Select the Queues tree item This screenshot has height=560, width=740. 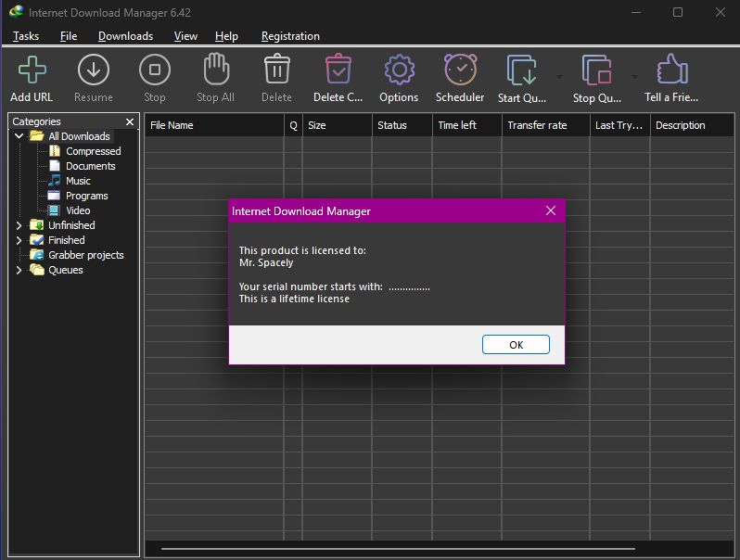pyautogui.click(x=66, y=270)
